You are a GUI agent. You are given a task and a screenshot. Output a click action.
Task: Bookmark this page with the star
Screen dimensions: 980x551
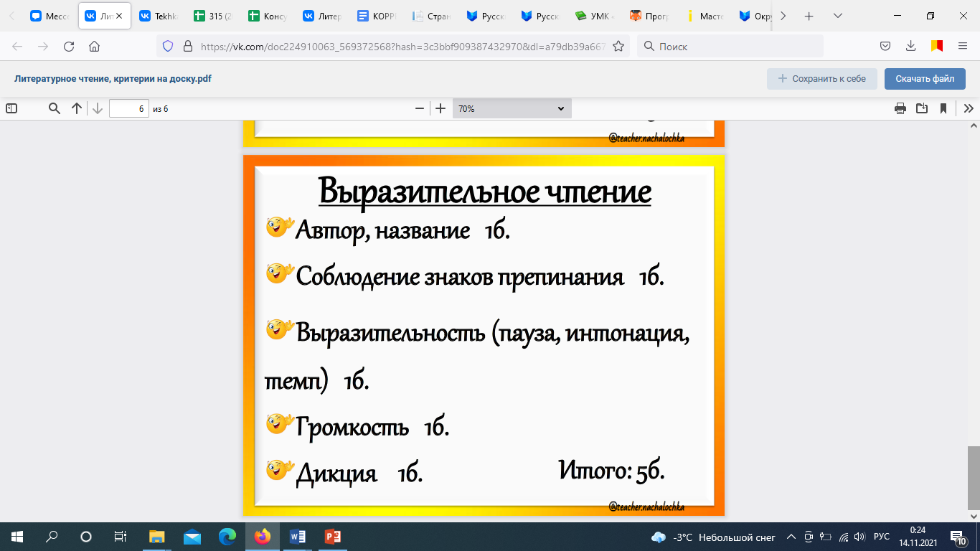click(618, 47)
